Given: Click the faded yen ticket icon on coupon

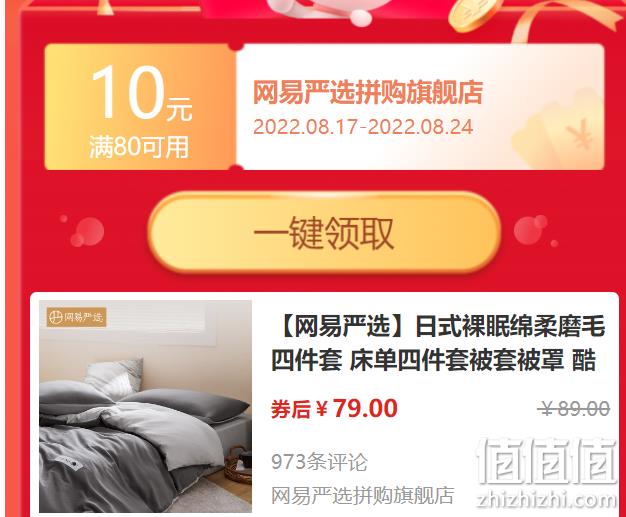Looking at the screenshot, I should coord(559,129).
